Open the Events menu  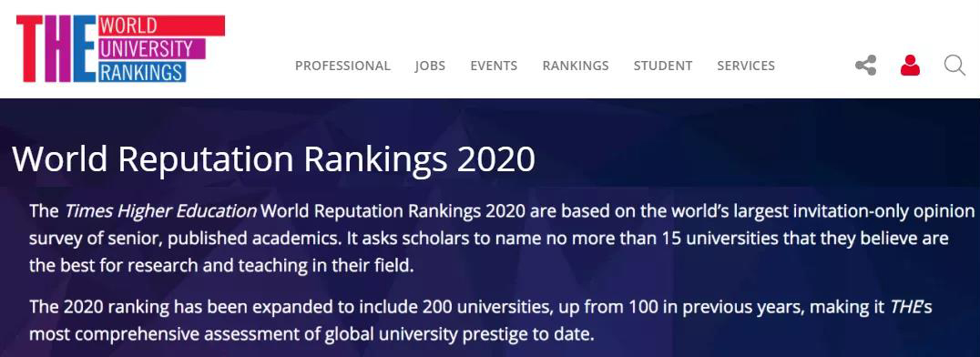(494, 66)
